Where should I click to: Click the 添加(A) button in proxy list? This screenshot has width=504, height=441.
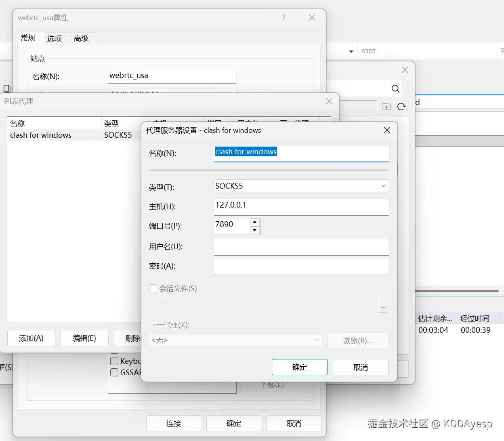31,338
